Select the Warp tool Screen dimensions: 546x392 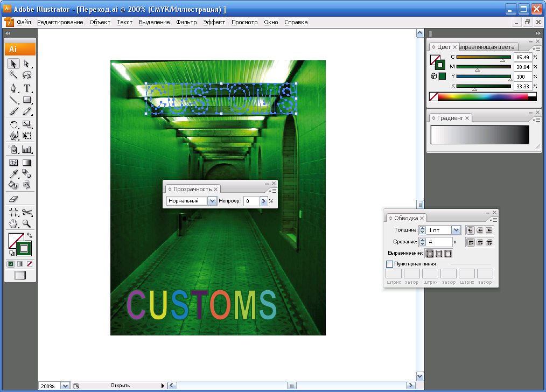[13, 136]
